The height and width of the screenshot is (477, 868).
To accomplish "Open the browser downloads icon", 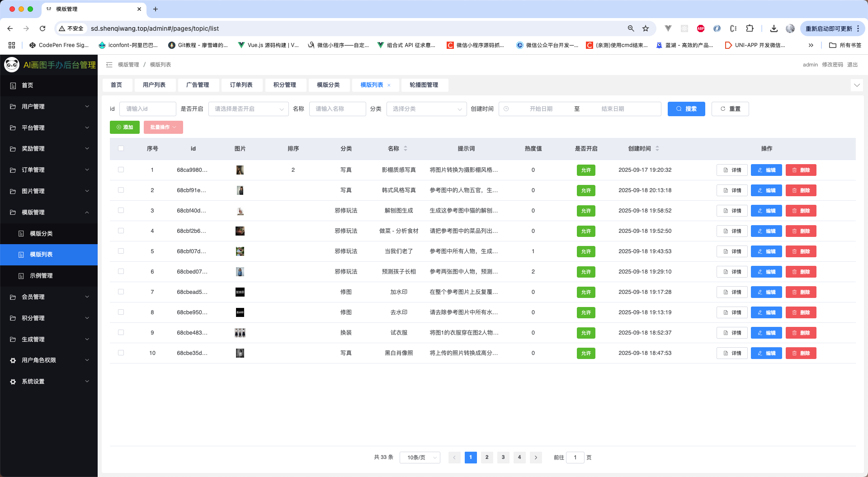I will [x=774, y=28].
